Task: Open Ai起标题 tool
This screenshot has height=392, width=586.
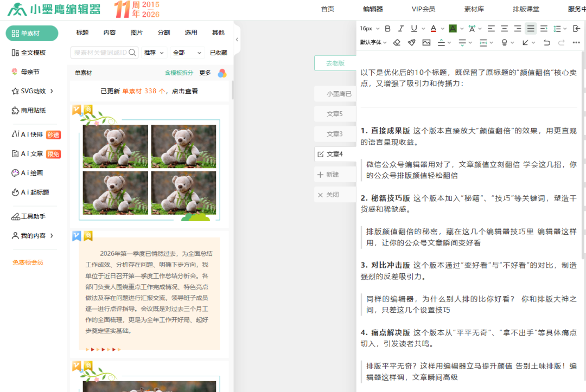Action: point(30,192)
